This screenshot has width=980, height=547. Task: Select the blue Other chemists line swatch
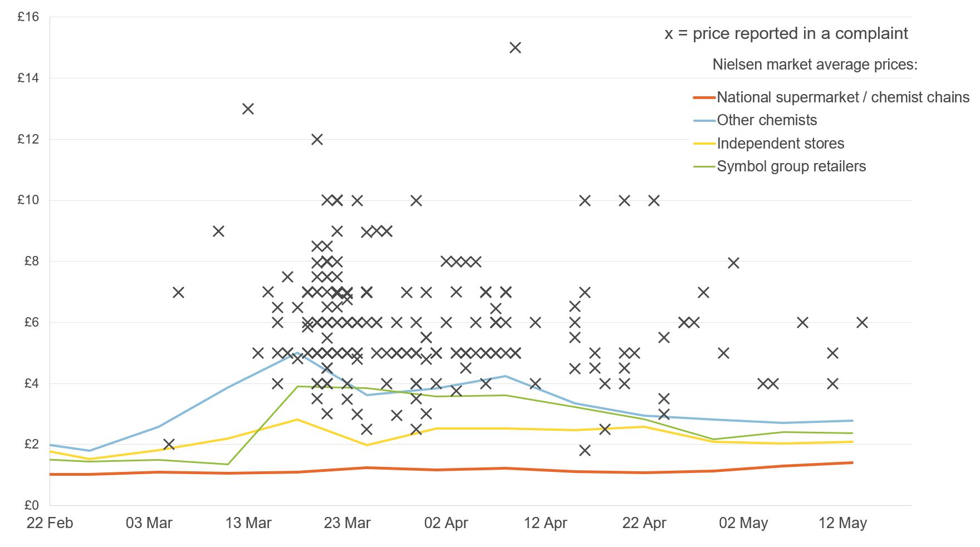(703, 120)
